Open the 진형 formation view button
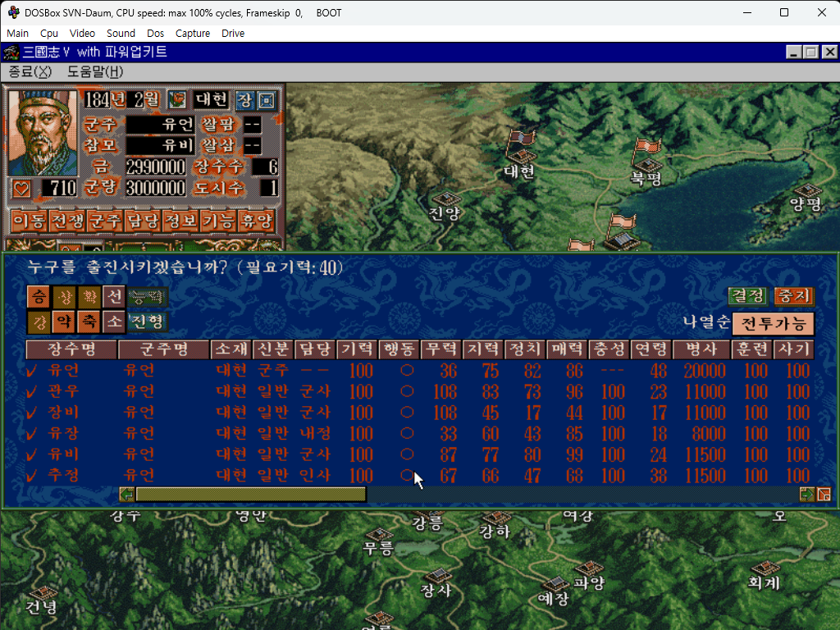 click(x=148, y=322)
